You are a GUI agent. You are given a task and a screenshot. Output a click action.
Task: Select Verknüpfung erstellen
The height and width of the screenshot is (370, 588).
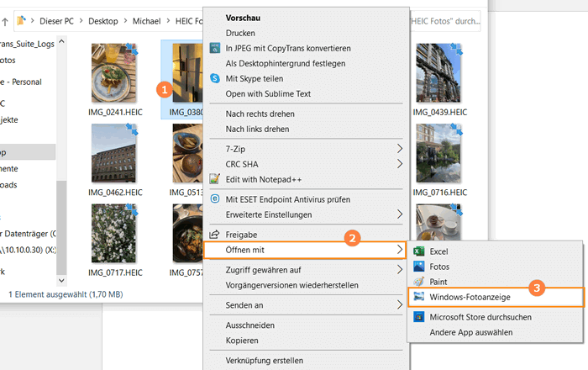(x=265, y=360)
